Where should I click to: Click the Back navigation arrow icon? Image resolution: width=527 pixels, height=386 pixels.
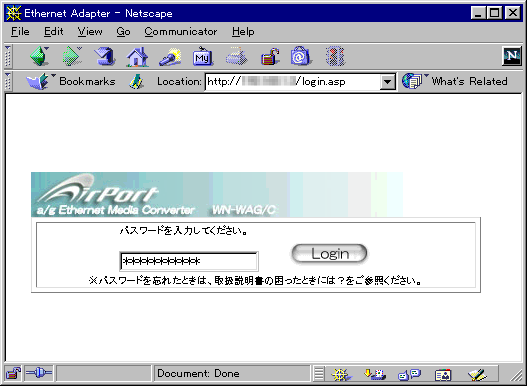click(x=40, y=56)
